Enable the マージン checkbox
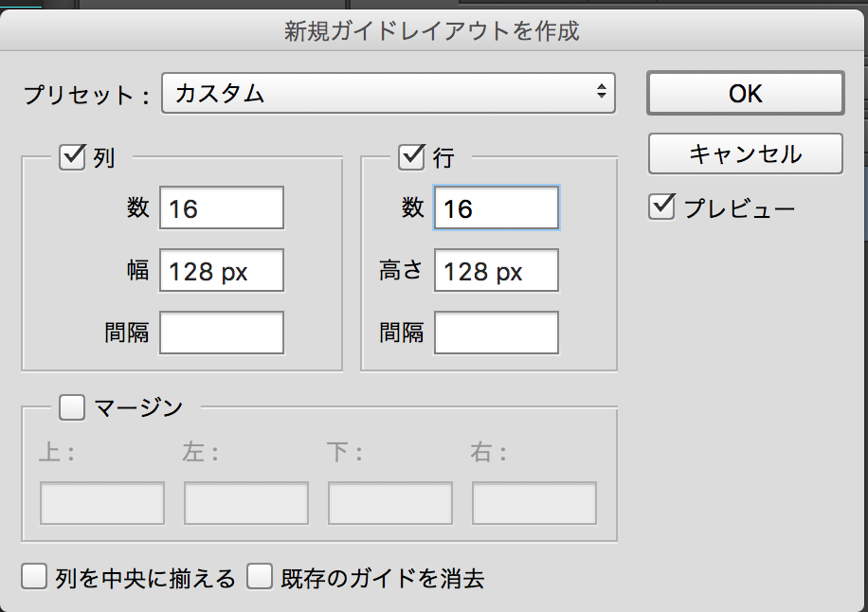This screenshot has width=868, height=612. point(72,407)
